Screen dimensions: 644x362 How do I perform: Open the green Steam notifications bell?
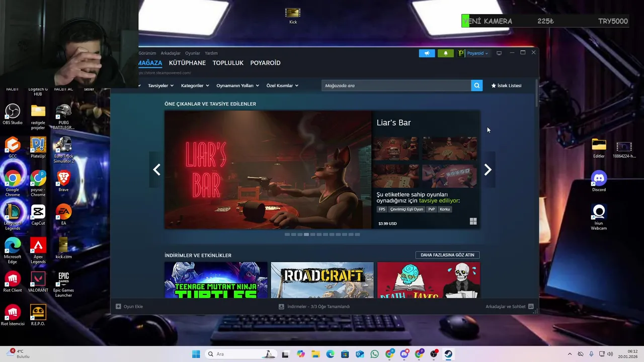tap(445, 53)
